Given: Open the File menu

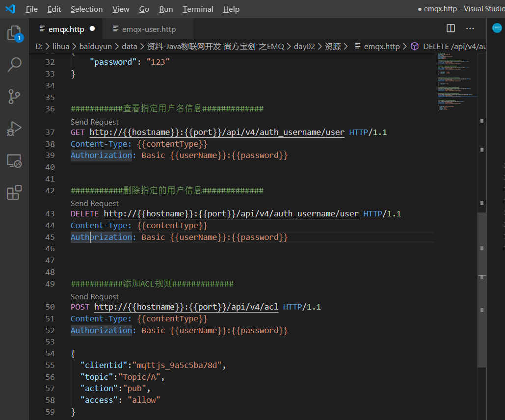Looking at the screenshot, I should tap(31, 9).
